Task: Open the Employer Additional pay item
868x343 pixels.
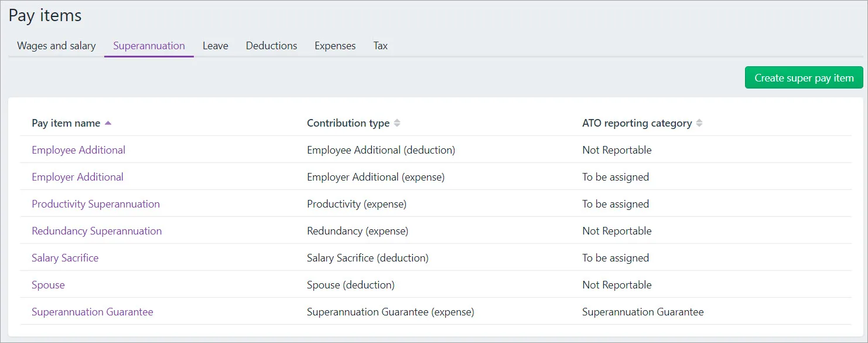Action: pyautogui.click(x=77, y=177)
